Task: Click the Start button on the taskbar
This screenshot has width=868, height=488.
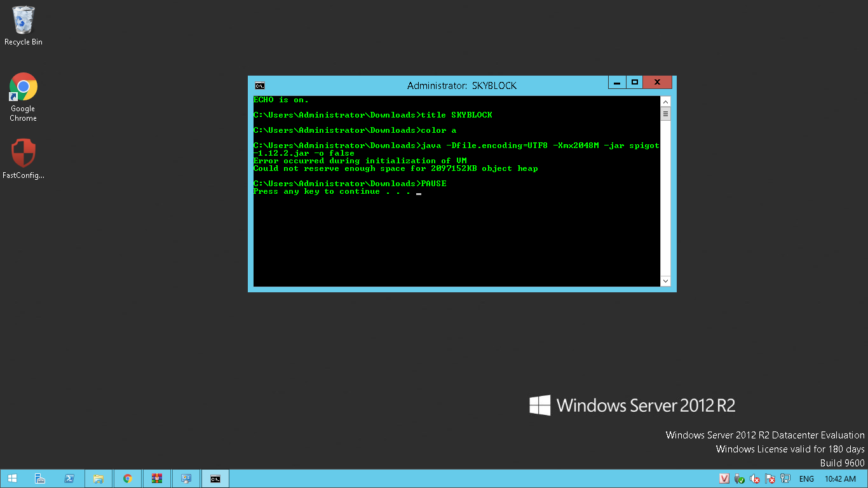Action: [12, 478]
